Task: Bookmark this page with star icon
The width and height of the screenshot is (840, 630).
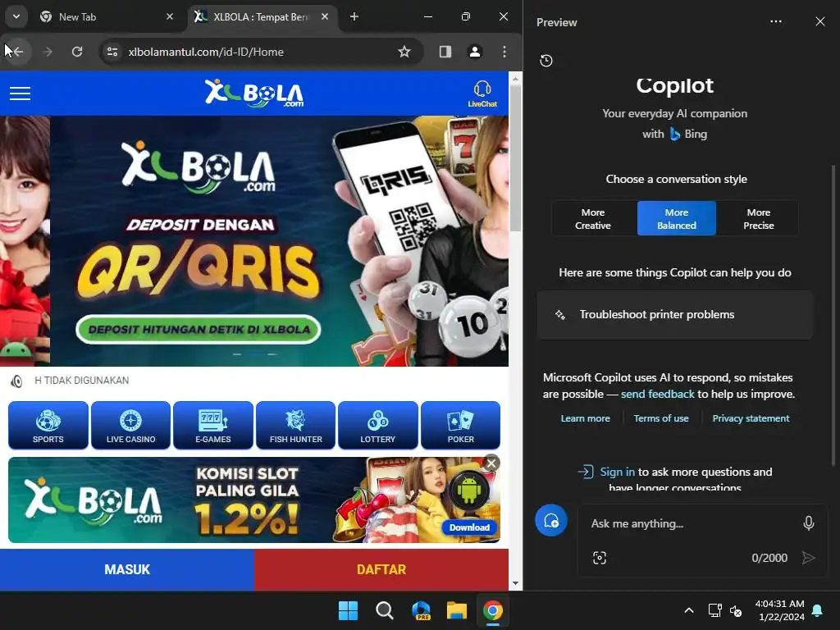Action: pos(404,52)
